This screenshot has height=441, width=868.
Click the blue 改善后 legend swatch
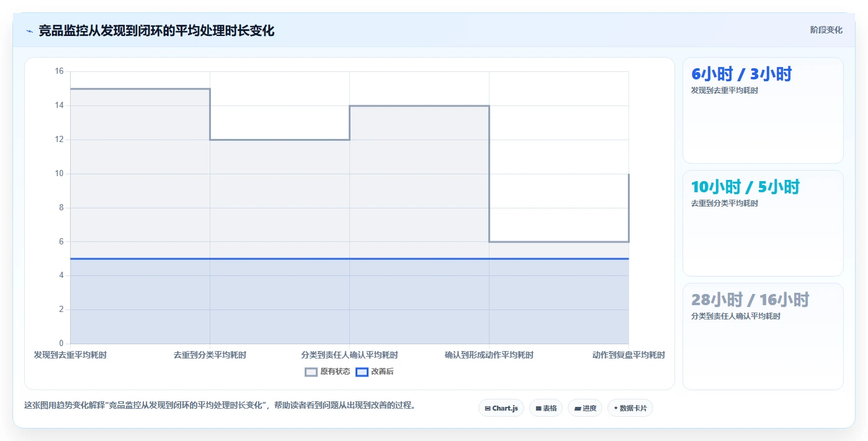tap(362, 372)
